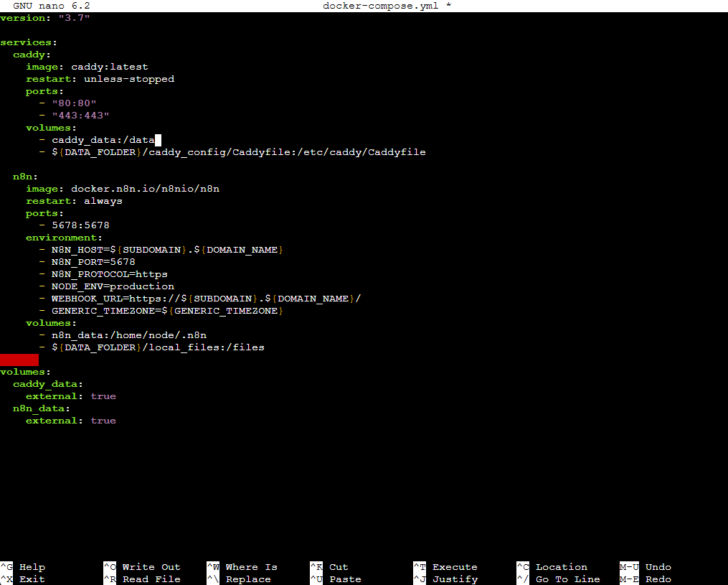Image resolution: width=728 pixels, height=585 pixels.
Task: Click the "80:80" port mapping
Action: [75, 103]
